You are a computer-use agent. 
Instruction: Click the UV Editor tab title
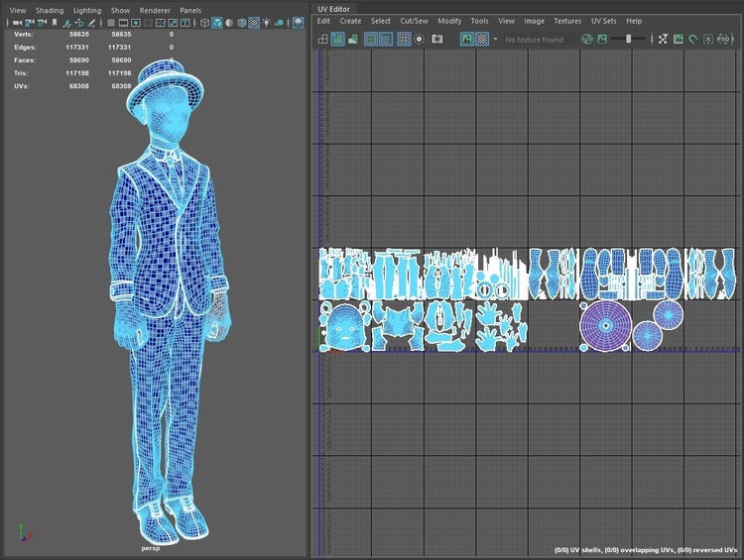coord(331,8)
